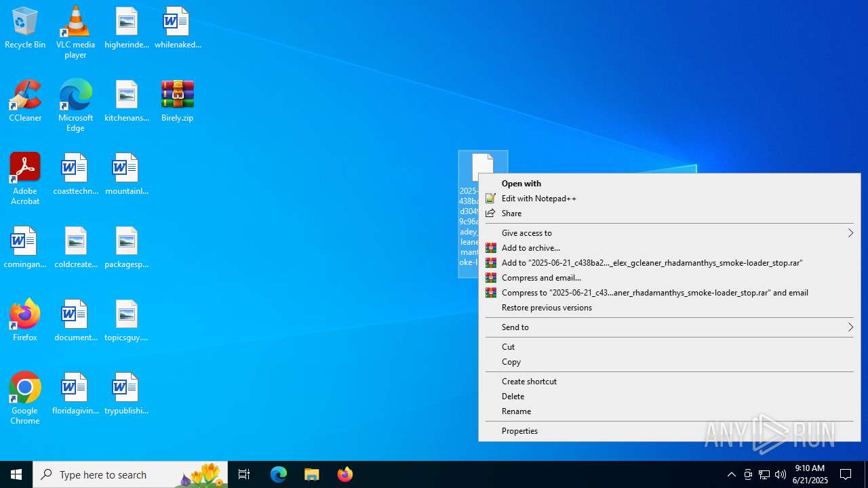Select the VLC media player shortcut
Viewport: 868px width, 488px height.
[x=75, y=33]
